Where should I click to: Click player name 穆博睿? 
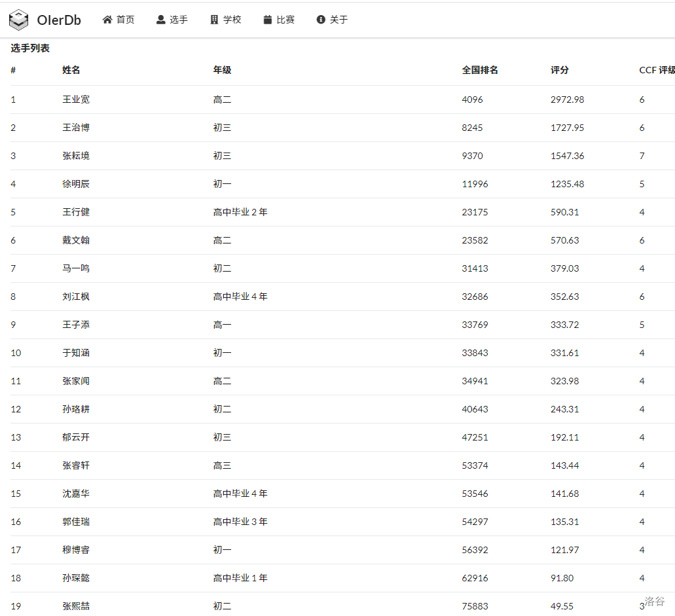76,550
